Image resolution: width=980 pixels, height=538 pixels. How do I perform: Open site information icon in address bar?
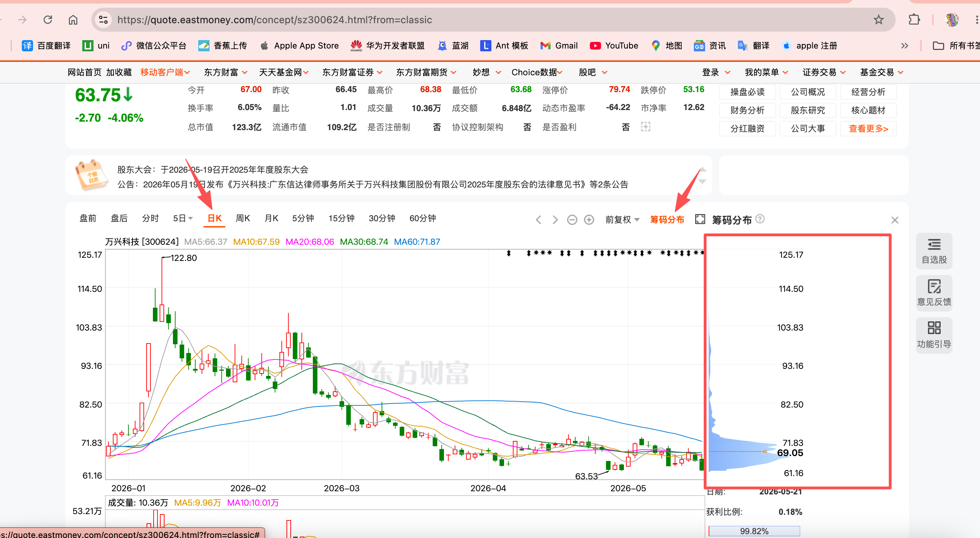[103, 19]
